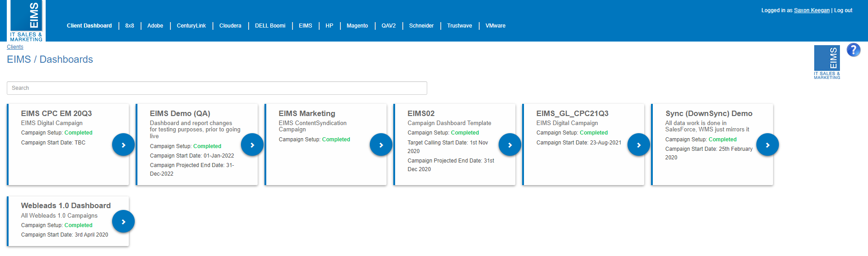Follow the Clients breadcrumb link
This screenshot has width=868, height=256.
15,47
